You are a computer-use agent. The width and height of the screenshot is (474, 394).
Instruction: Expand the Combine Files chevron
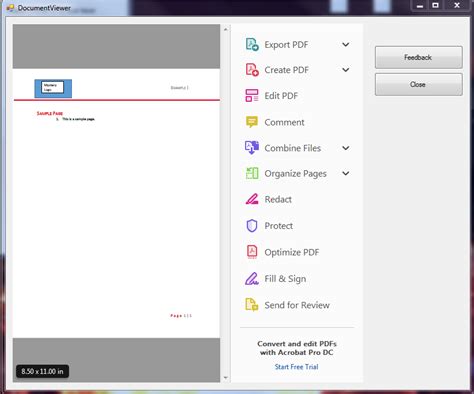coord(346,148)
